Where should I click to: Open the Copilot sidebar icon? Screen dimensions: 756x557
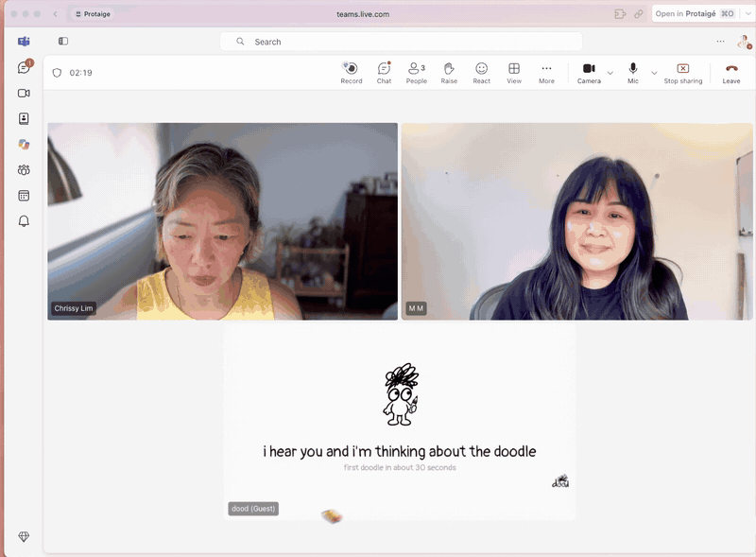click(24, 145)
